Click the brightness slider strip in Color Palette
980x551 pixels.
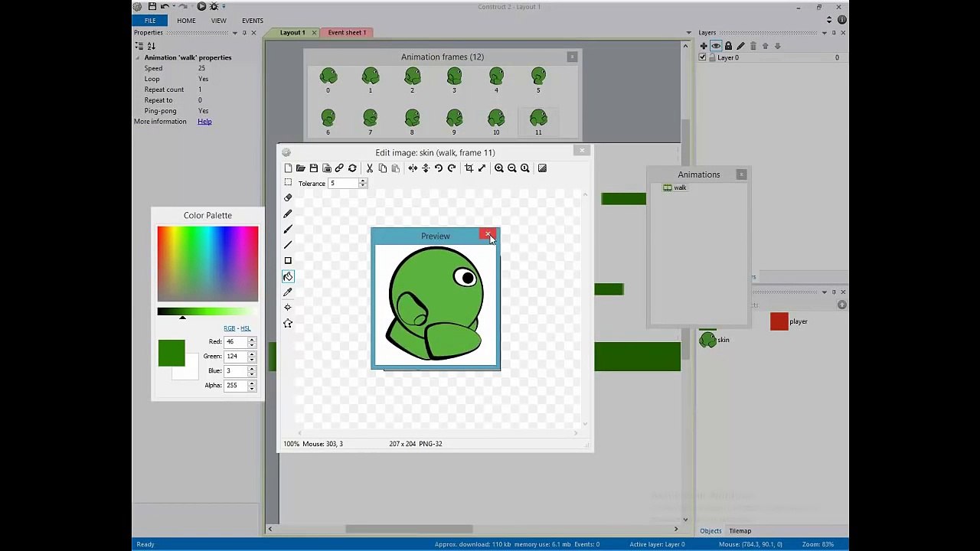click(207, 311)
